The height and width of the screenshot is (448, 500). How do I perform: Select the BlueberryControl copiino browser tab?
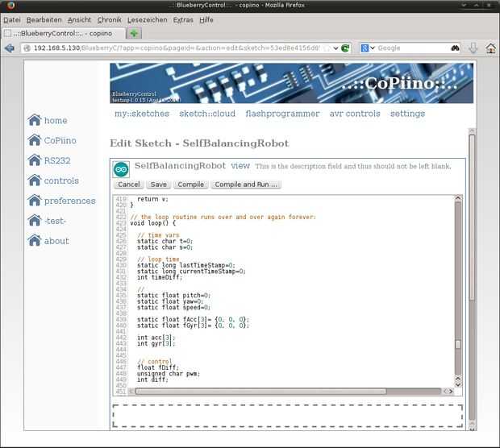63,33
